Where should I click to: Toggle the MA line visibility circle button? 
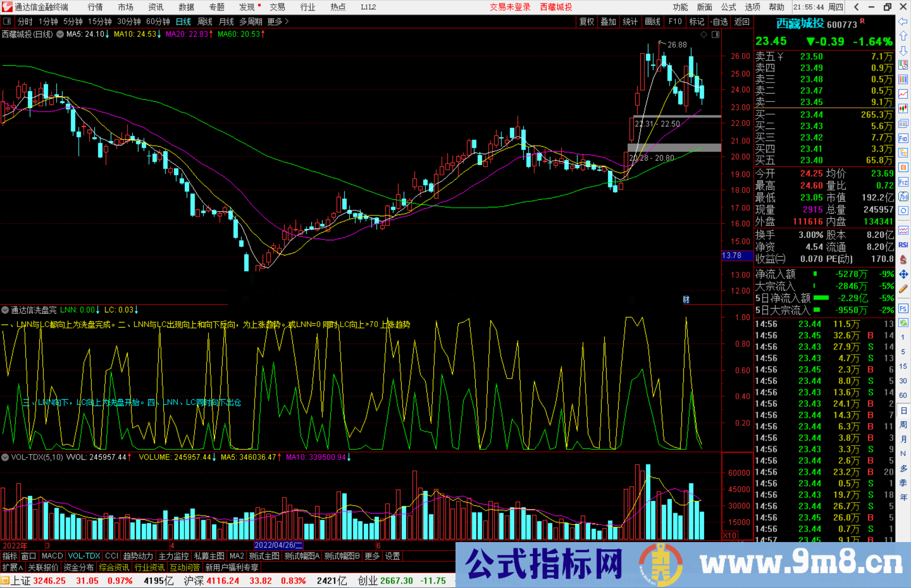[x=60, y=34]
